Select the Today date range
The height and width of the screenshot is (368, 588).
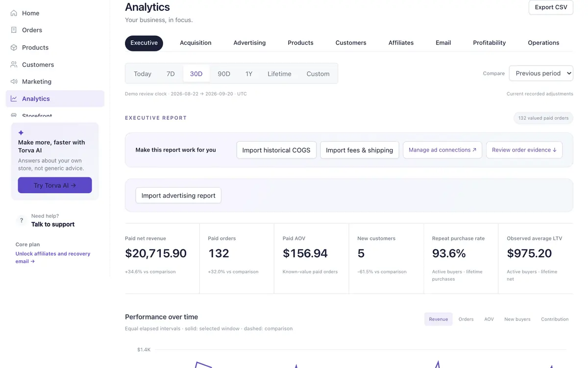click(x=143, y=74)
